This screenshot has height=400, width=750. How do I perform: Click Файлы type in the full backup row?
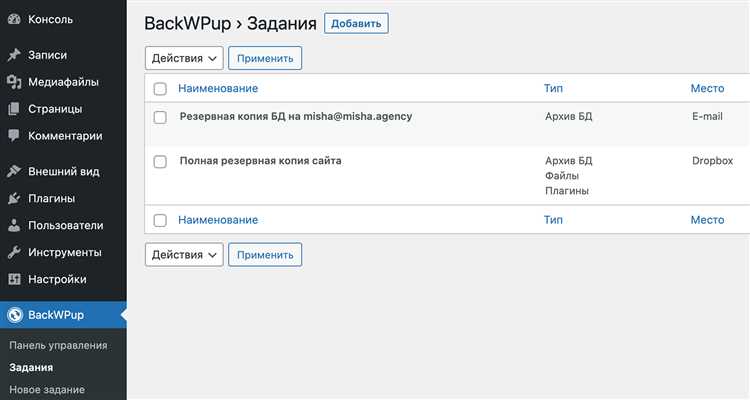(x=562, y=176)
